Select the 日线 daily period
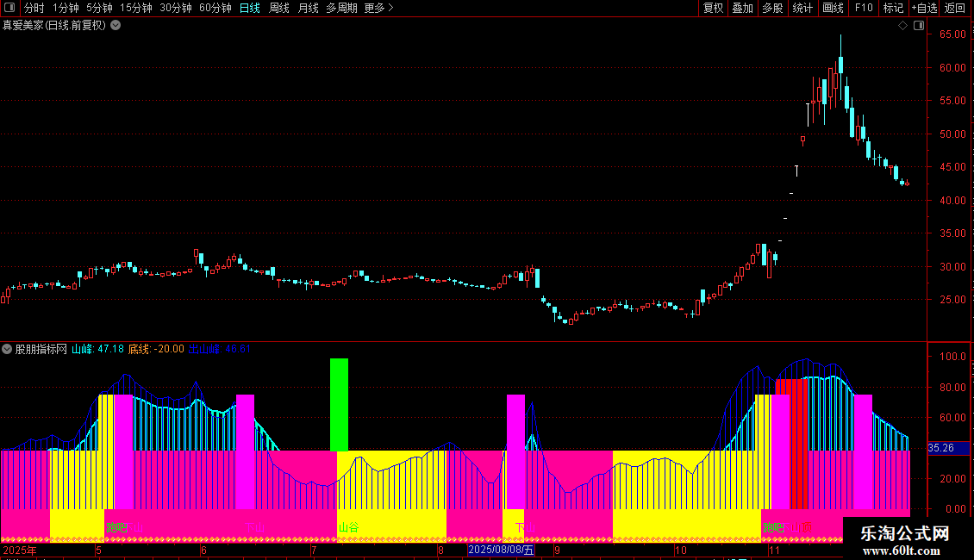974x560 pixels. 250,8
